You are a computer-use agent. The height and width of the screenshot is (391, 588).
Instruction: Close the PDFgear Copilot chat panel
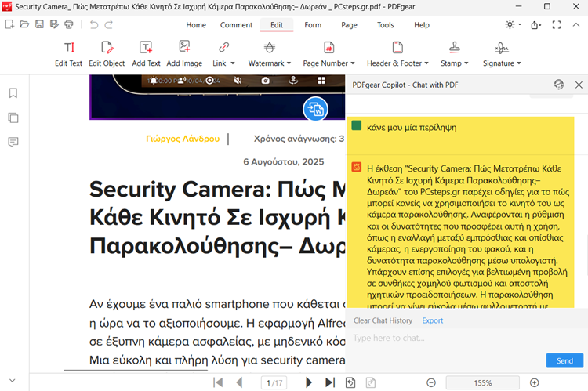click(579, 85)
